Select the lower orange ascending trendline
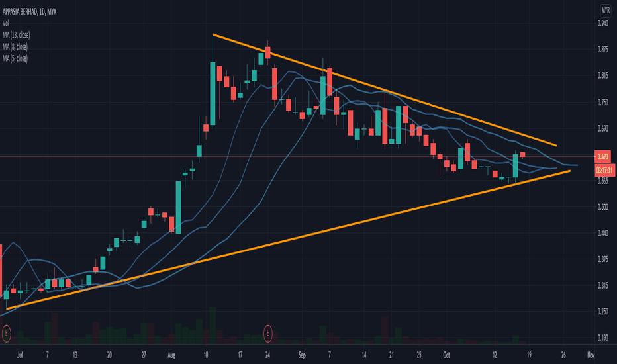The image size is (617, 364). [288, 240]
